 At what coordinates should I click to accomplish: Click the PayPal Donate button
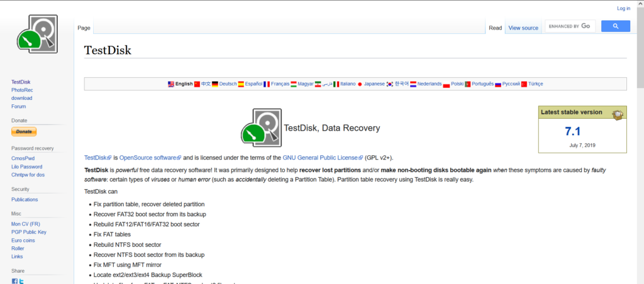(24, 132)
